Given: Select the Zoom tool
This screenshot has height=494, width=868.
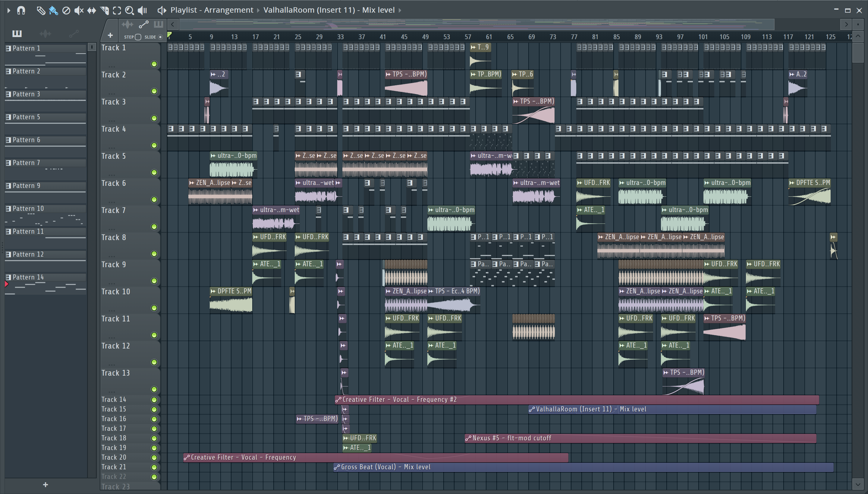Looking at the screenshot, I should pyautogui.click(x=129, y=11).
